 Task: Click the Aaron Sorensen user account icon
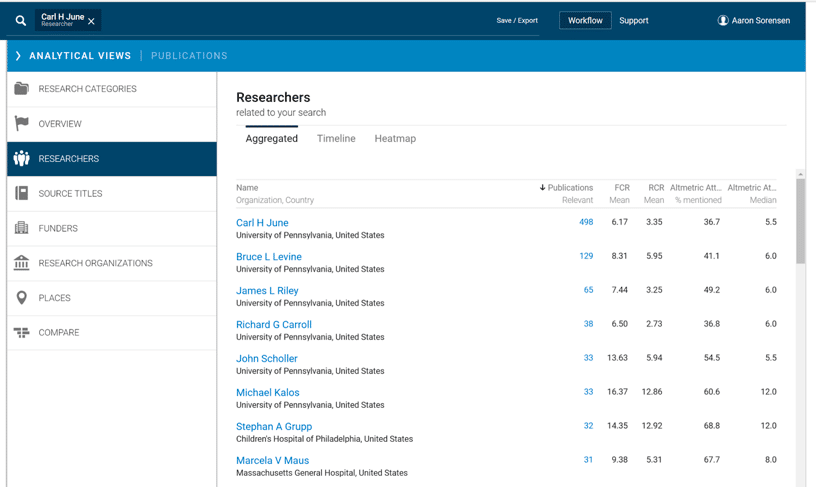723,20
